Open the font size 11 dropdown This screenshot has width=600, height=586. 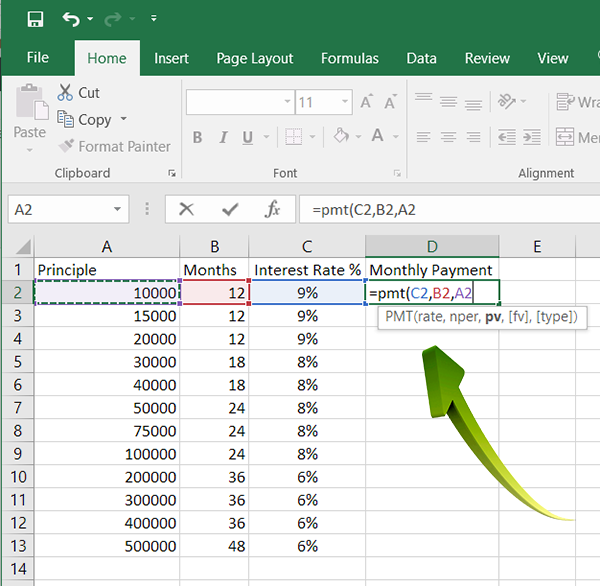[345, 102]
